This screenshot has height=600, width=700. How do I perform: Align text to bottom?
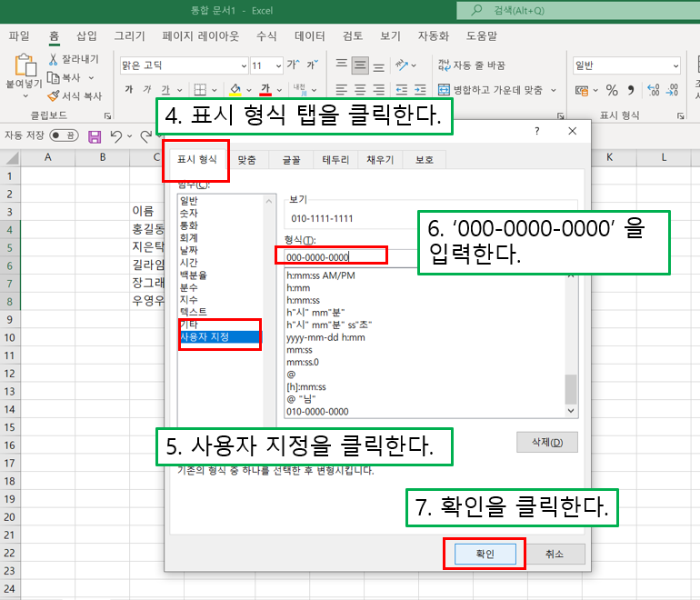point(378,66)
